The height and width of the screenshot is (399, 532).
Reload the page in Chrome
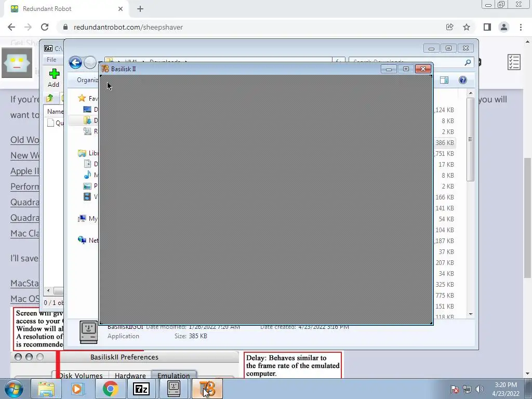[45, 27]
